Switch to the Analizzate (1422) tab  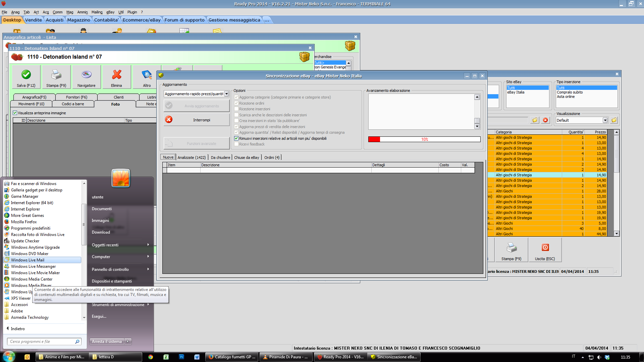pyautogui.click(x=191, y=158)
